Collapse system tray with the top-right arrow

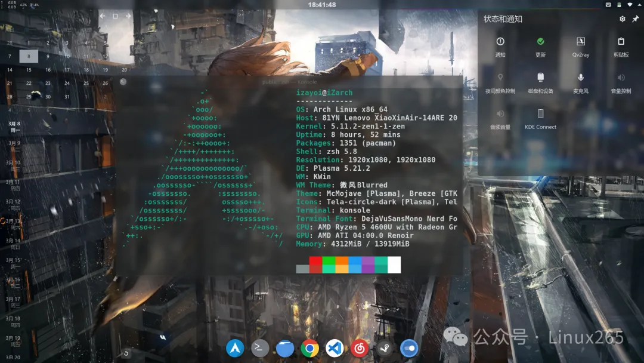point(639,5)
